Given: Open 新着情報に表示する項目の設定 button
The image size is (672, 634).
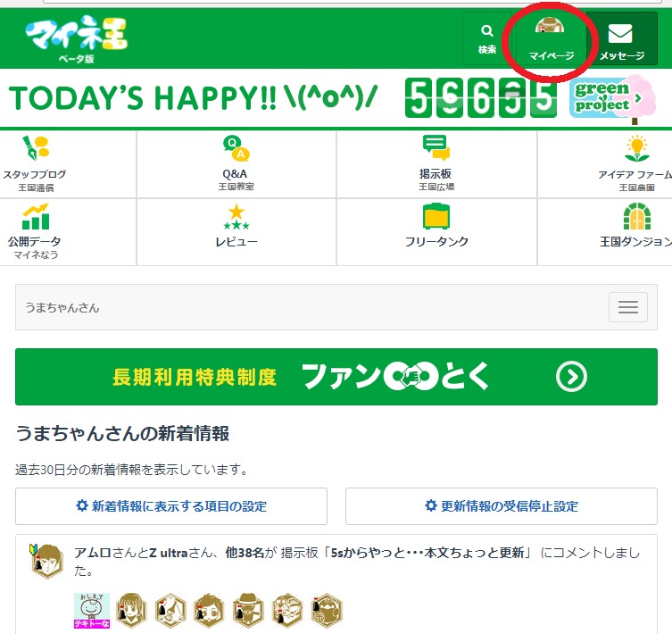Looking at the screenshot, I should coord(171,506).
